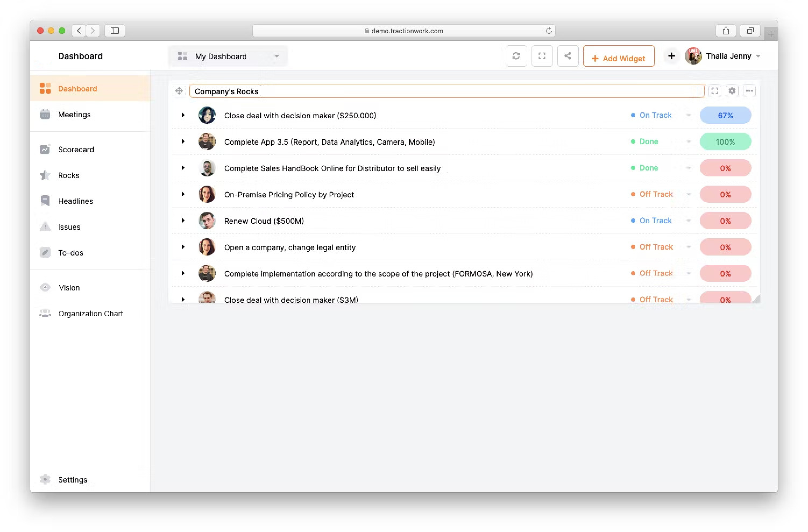Click the widget three-dots more options icon
Screen dimensions: 808x532
[x=749, y=91]
